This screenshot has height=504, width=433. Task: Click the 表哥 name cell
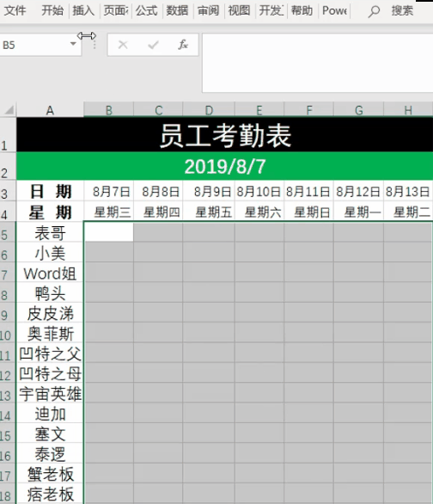[50, 232]
